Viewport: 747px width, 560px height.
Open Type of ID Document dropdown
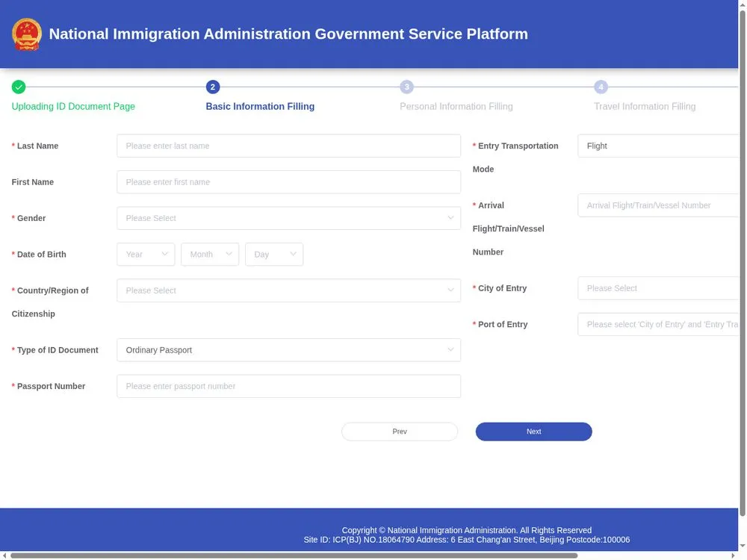[288, 350]
